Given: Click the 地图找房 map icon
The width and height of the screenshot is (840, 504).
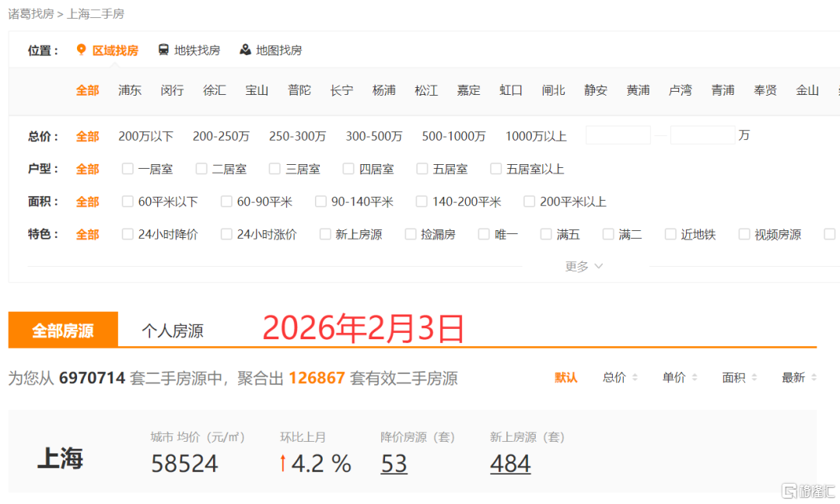Looking at the screenshot, I should (245, 50).
